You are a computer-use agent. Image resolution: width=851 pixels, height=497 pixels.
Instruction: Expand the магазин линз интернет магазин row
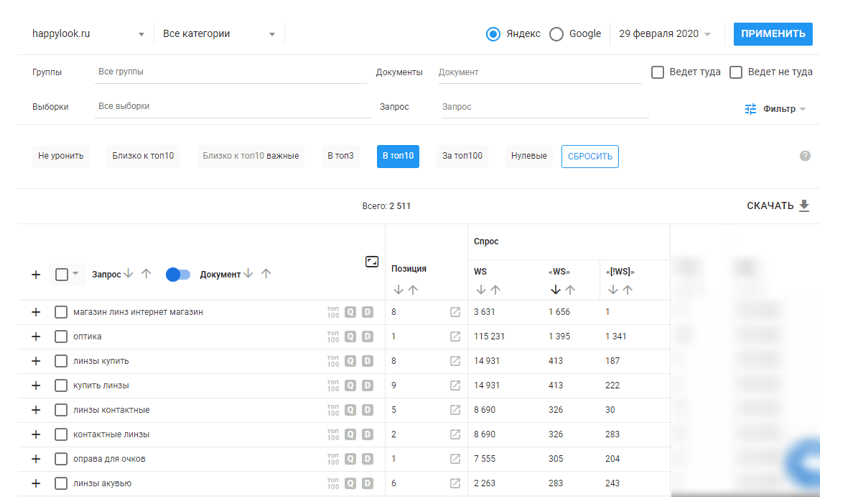pos(36,312)
